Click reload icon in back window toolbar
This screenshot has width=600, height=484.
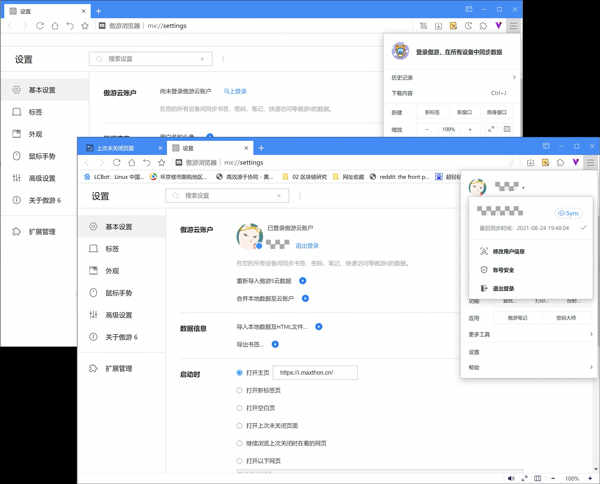coord(40,26)
